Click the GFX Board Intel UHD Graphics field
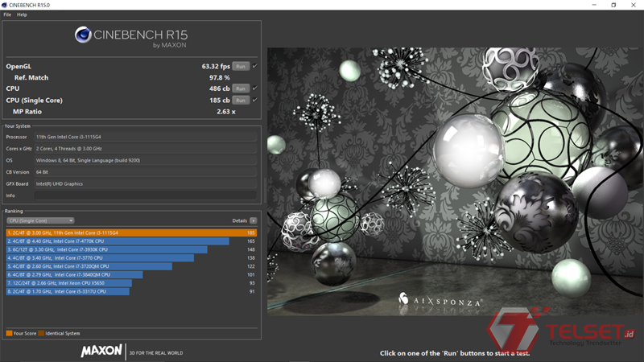The height and width of the screenshot is (362, 644). point(146,184)
